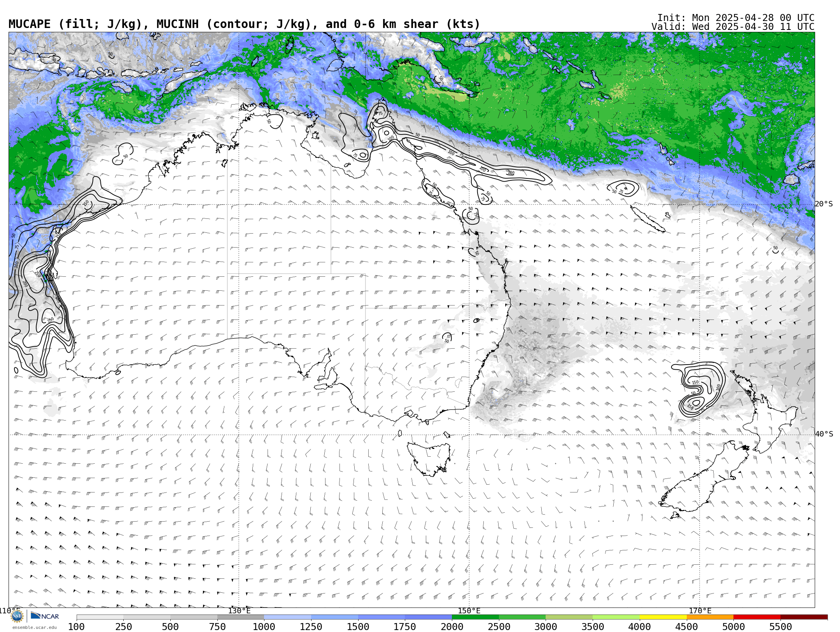Click the 100 label under the color bar
The image size is (840, 632).
point(76,627)
